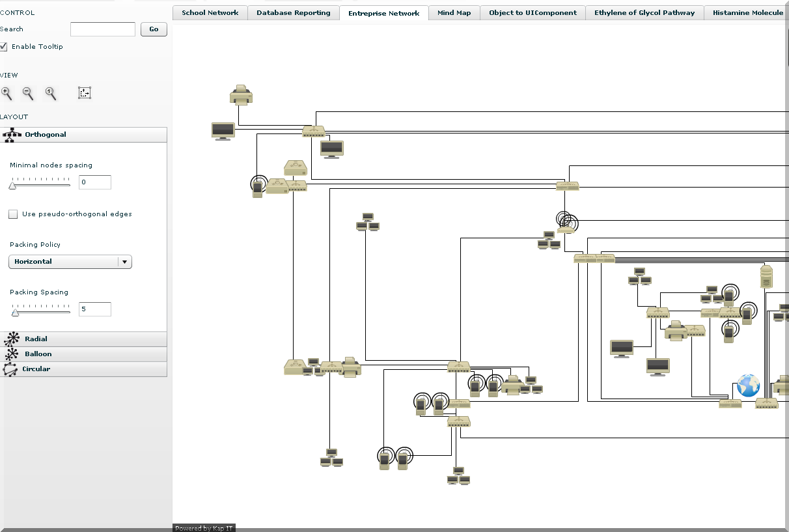Select the globe internet node
This screenshot has height=532, width=789.
pyautogui.click(x=748, y=385)
